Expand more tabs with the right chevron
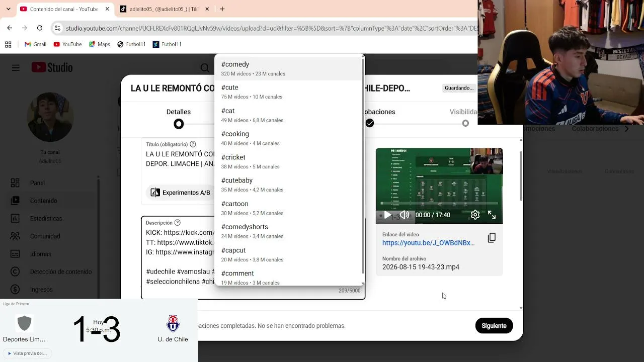Image resolution: width=644 pixels, height=362 pixels. [626, 129]
